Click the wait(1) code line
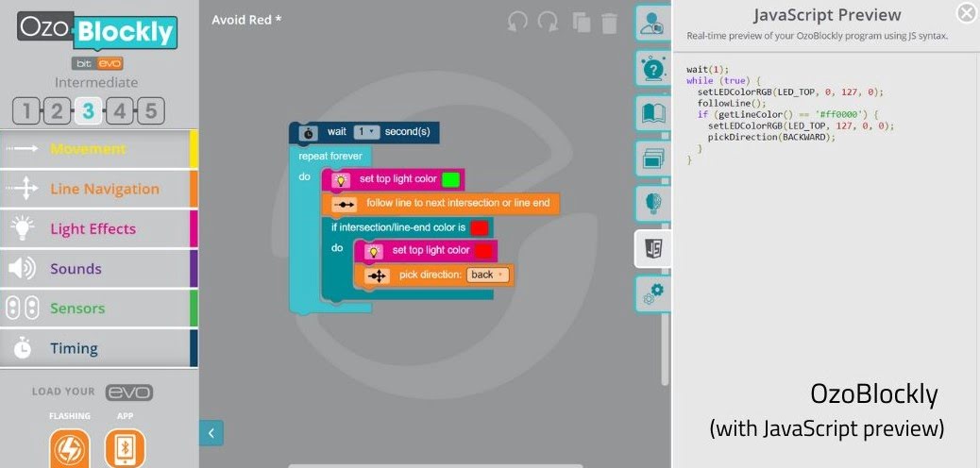 707,70
